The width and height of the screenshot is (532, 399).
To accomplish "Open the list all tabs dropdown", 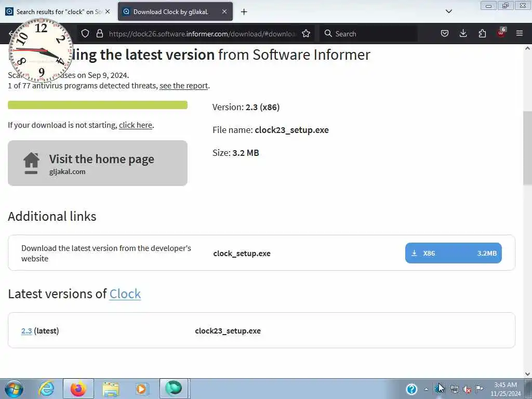I will pos(448,11).
